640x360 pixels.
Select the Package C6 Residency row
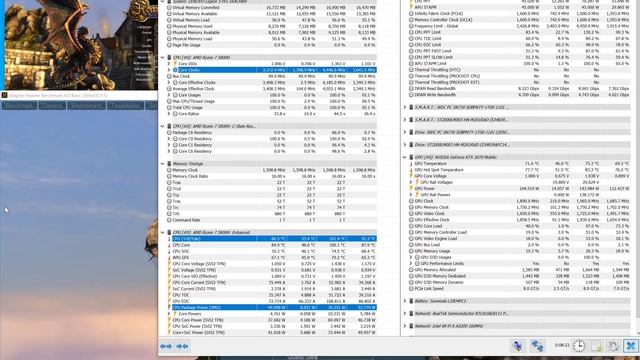point(271,133)
